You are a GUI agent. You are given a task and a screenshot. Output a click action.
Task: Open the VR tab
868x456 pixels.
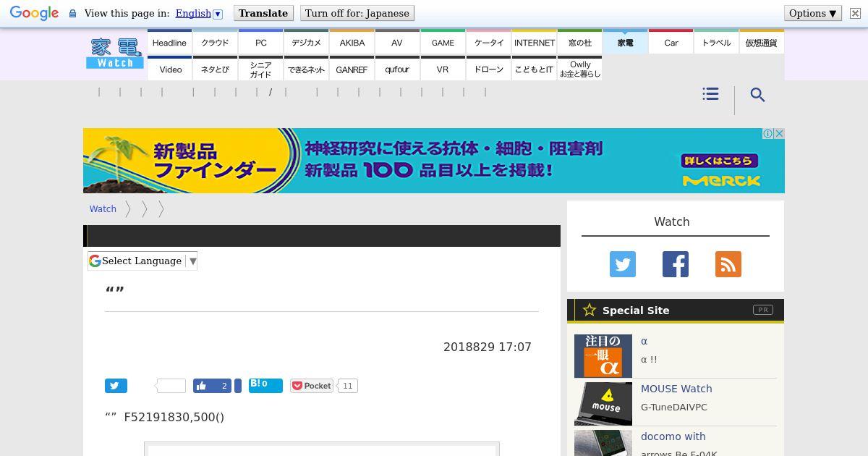tap(443, 69)
